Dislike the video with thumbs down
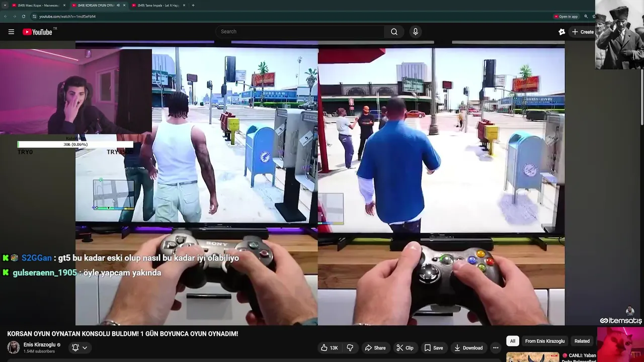The height and width of the screenshot is (362, 644). [x=350, y=348]
